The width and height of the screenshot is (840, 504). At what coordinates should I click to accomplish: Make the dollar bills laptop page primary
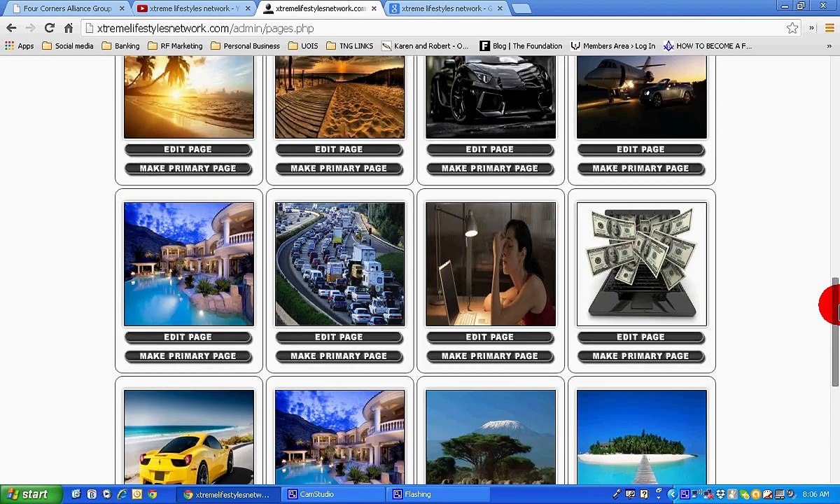[641, 356]
